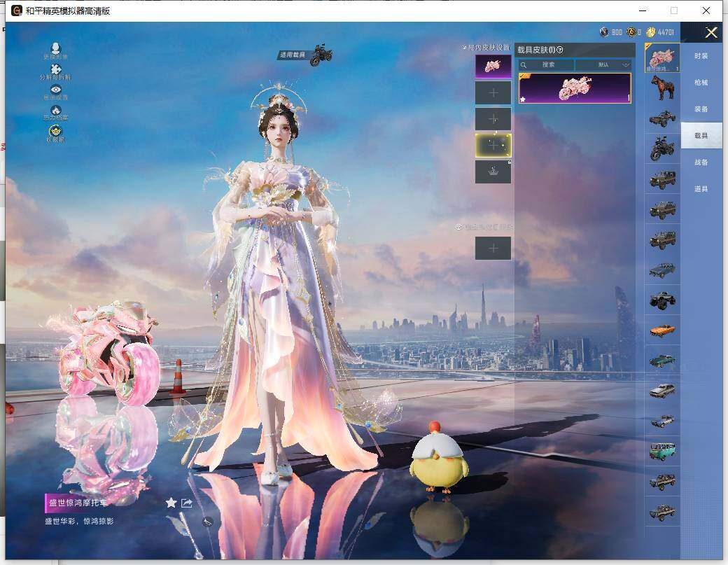Minimize the 和平精英模拟器 window
The width and height of the screenshot is (728, 565).
click(643, 11)
